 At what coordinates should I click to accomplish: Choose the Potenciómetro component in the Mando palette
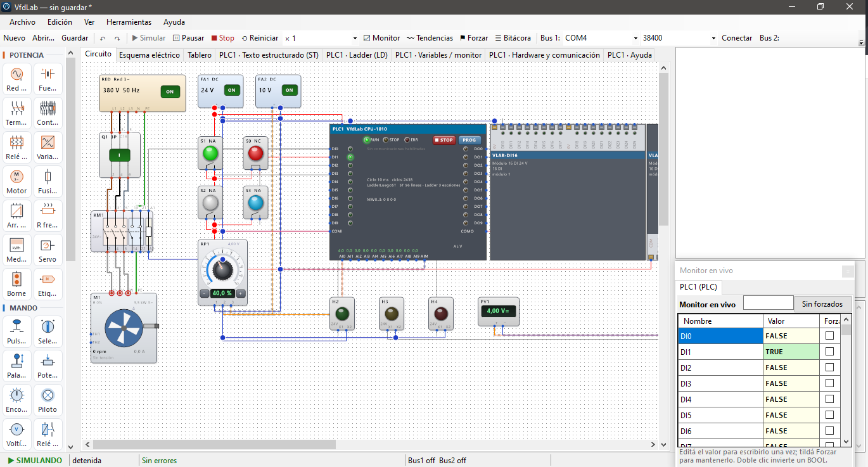[x=48, y=366]
